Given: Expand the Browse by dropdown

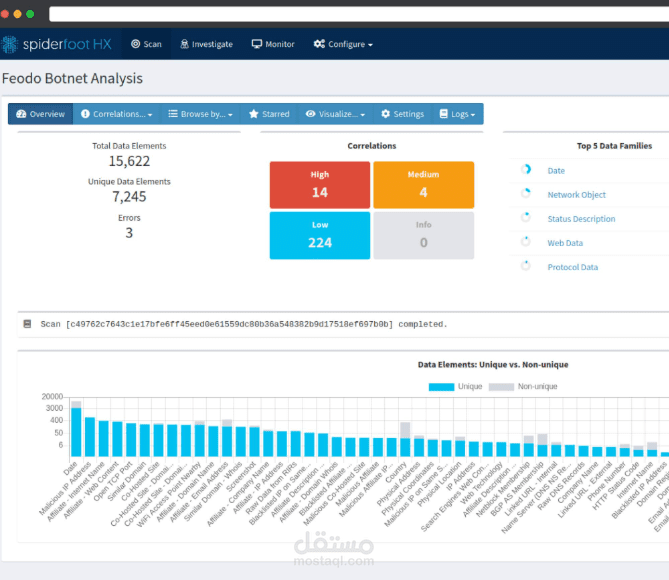Looking at the screenshot, I should pyautogui.click(x=201, y=114).
